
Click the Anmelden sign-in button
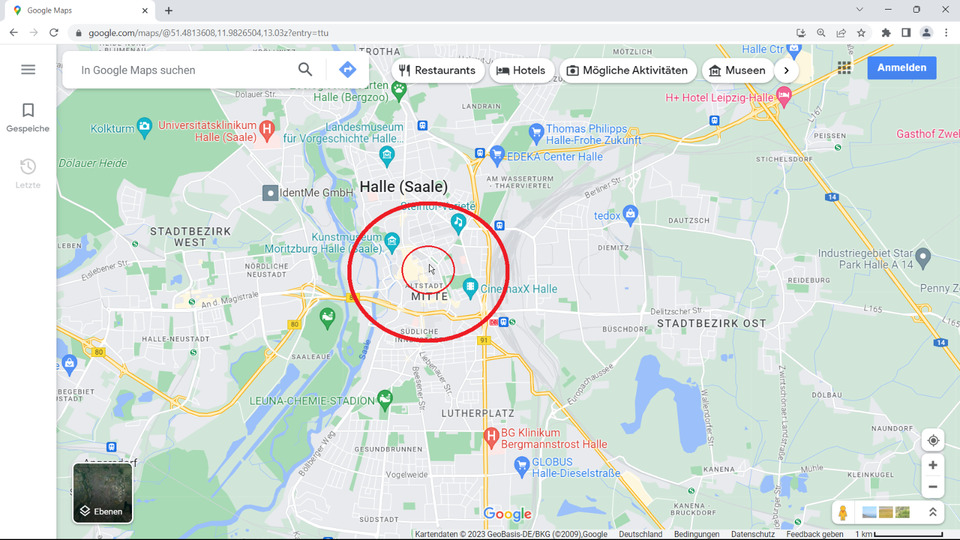902,68
